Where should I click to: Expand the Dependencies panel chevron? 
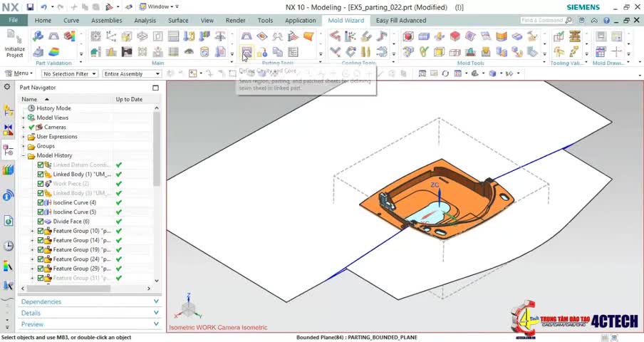pos(156,301)
